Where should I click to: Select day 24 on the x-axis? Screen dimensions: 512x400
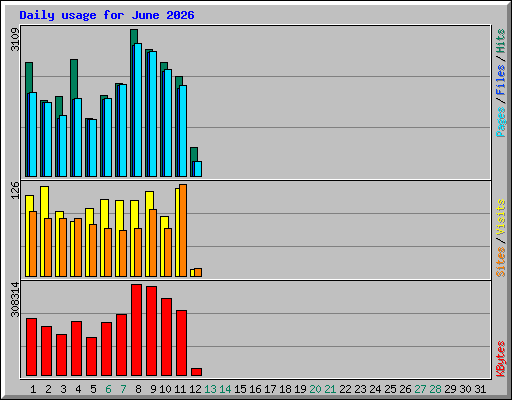click(x=375, y=389)
